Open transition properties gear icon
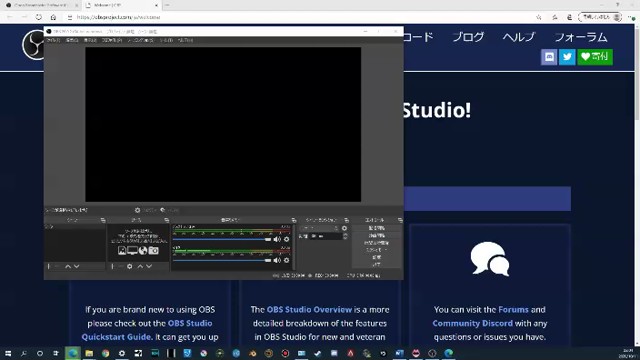The width and height of the screenshot is (640, 360). [x=344, y=228]
